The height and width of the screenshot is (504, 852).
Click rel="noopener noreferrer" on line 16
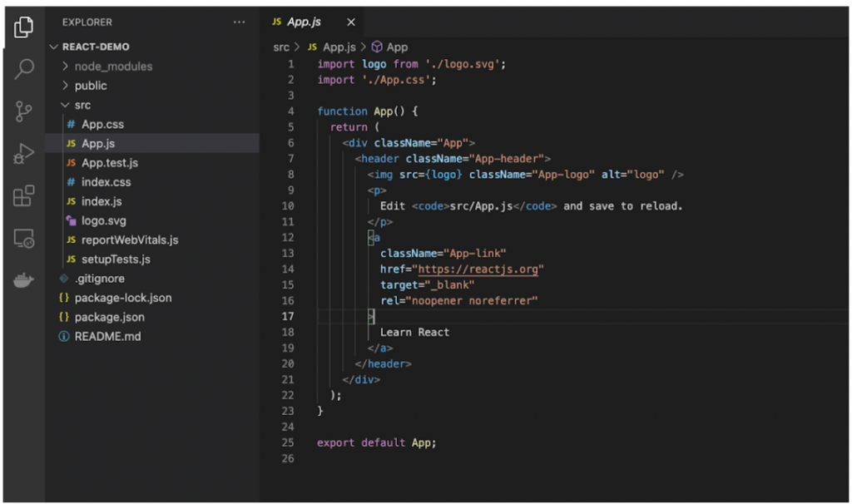point(458,301)
